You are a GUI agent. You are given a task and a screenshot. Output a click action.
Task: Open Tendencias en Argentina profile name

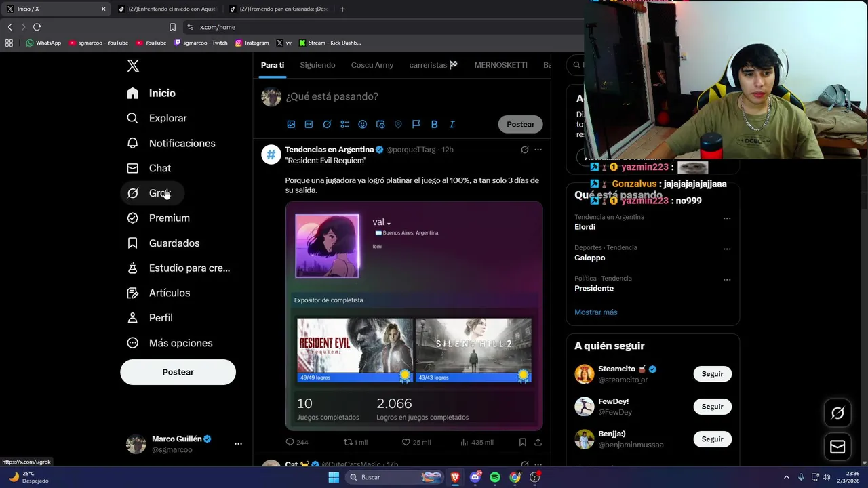pyautogui.click(x=330, y=150)
